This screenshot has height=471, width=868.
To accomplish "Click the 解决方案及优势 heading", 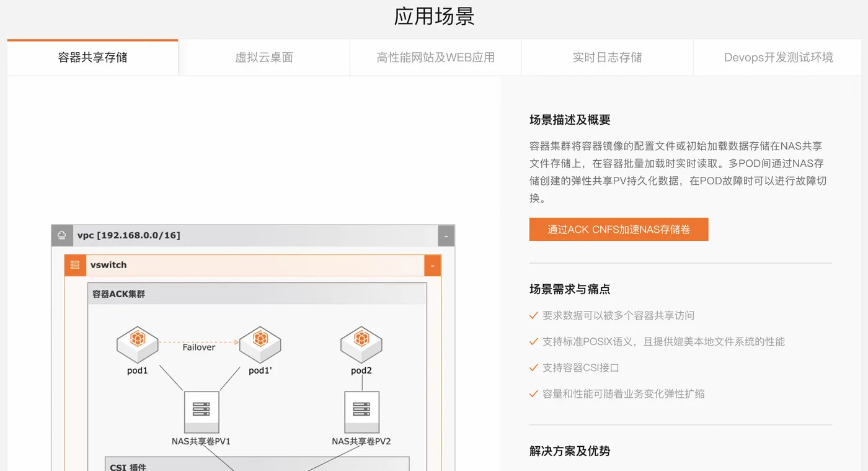I will (x=570, y=451).
